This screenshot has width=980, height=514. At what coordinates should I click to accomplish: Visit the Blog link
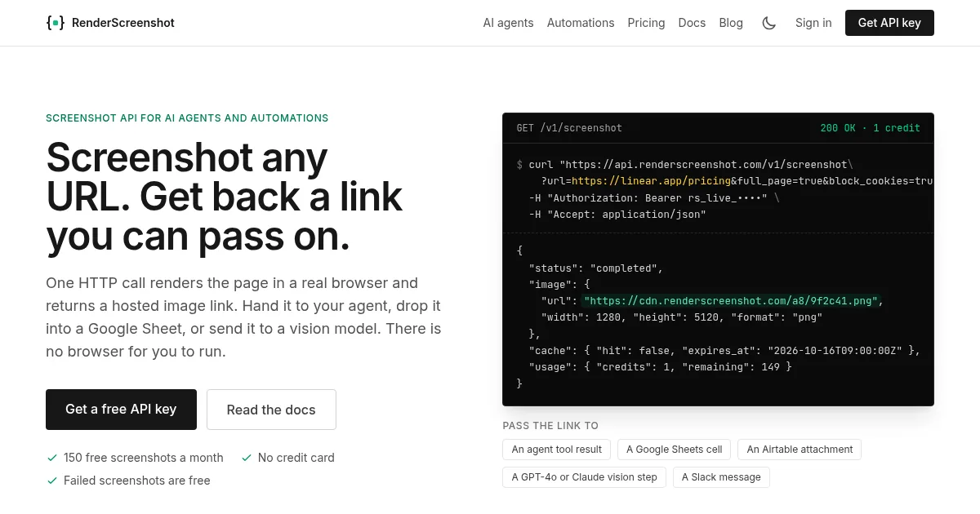tap(731, 23)
